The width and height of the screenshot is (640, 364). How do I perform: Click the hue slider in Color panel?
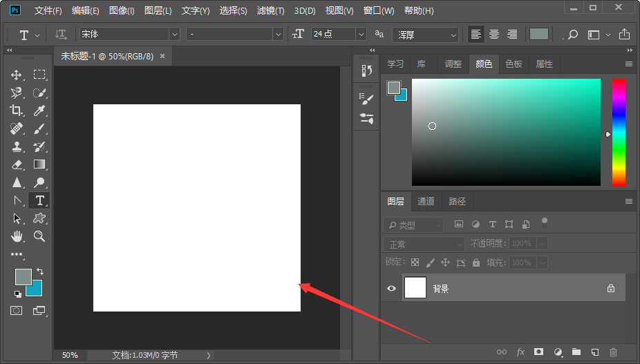[x=619, y=132]
